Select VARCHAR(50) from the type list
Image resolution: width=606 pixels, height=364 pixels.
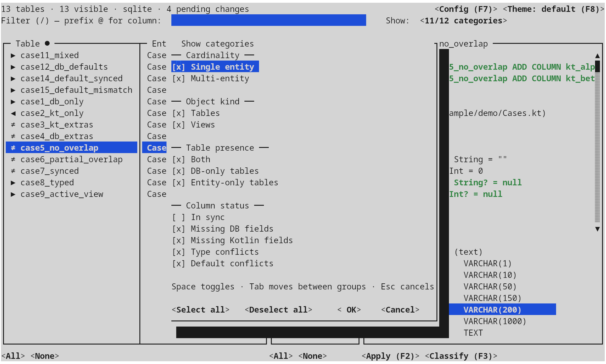coord(490,287)
